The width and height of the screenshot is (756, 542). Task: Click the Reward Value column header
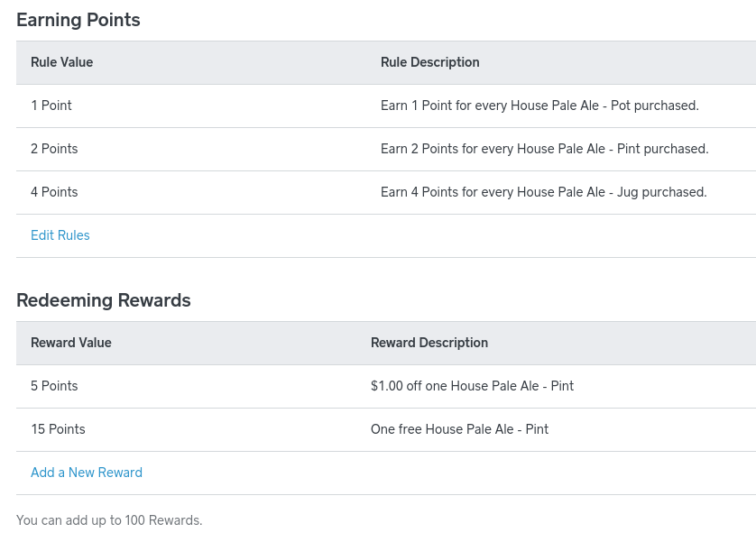[71, 343]
